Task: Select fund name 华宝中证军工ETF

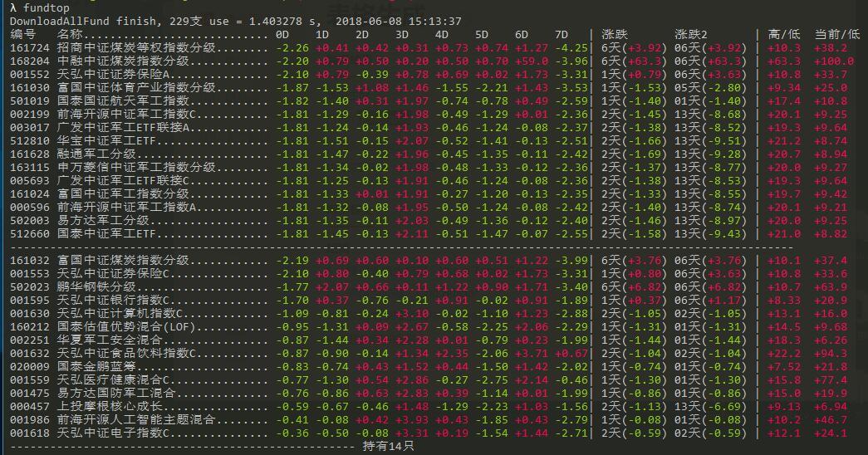Action: [106, 141]
